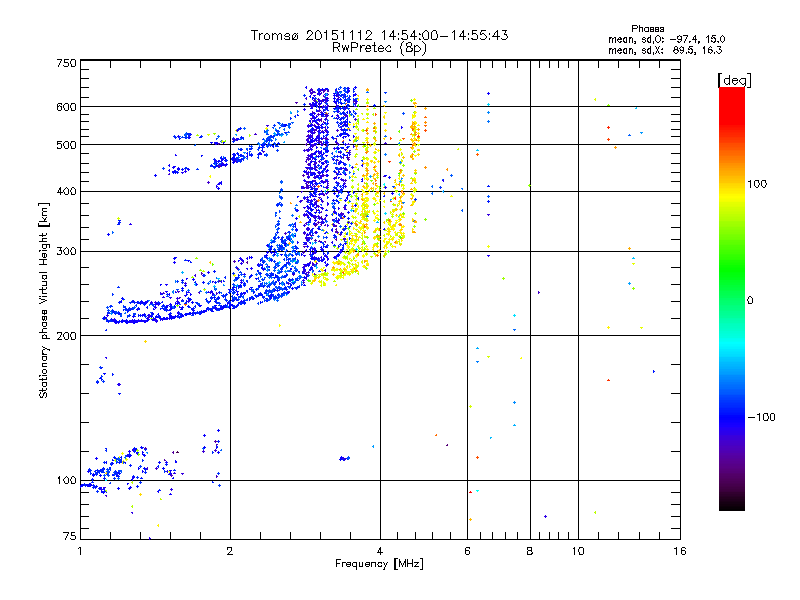This screenshot has height=600, width=800.
Task: Click the x-axis tick label "10"
Action: (578, 551)
